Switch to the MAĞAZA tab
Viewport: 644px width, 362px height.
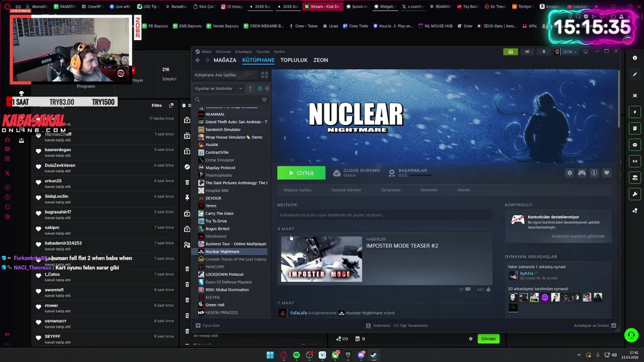225,60
